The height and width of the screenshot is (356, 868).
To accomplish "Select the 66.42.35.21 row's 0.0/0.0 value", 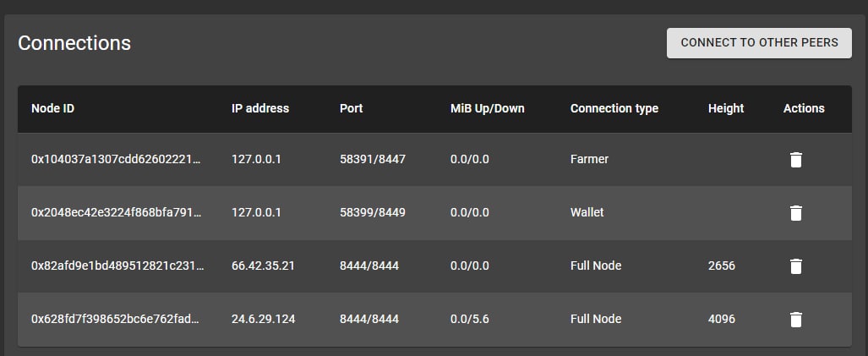I will tap(469, 266).
